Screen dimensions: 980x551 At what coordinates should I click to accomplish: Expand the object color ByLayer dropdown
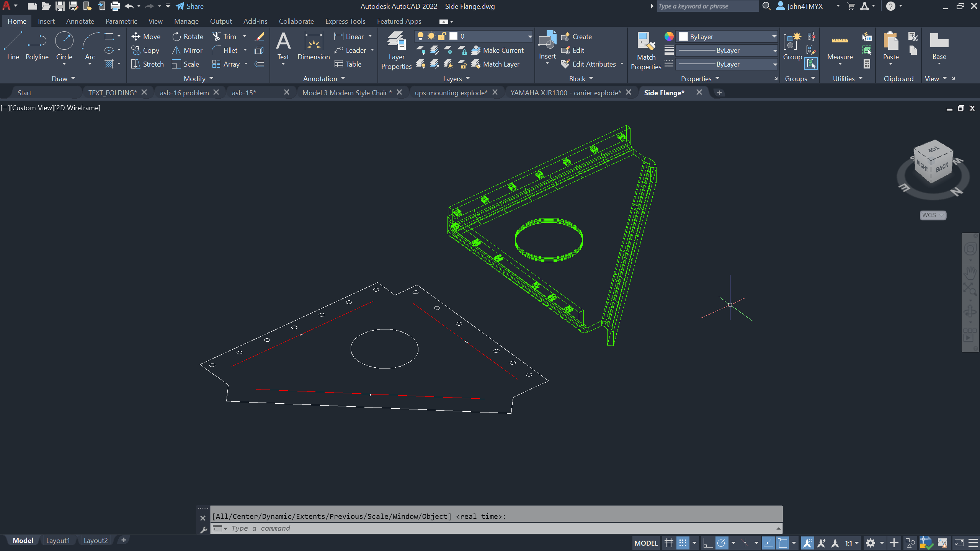click(x=774, y=36)
